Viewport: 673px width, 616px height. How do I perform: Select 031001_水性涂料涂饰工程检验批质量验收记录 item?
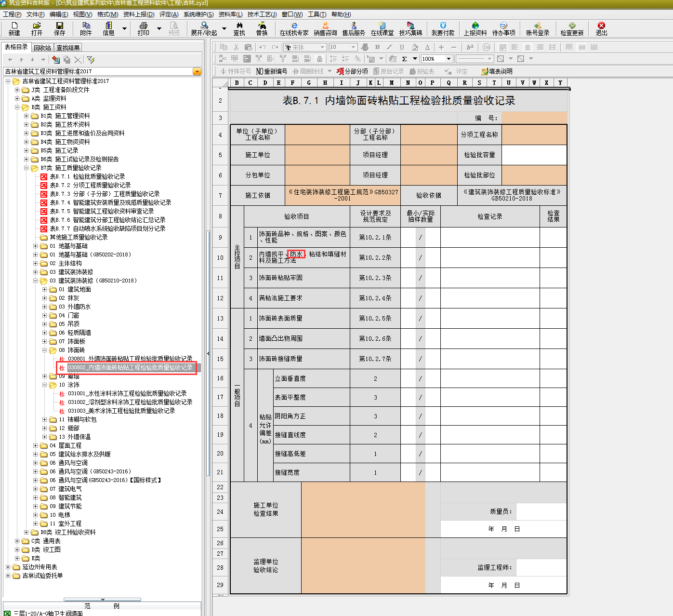(x=127, y=393)
